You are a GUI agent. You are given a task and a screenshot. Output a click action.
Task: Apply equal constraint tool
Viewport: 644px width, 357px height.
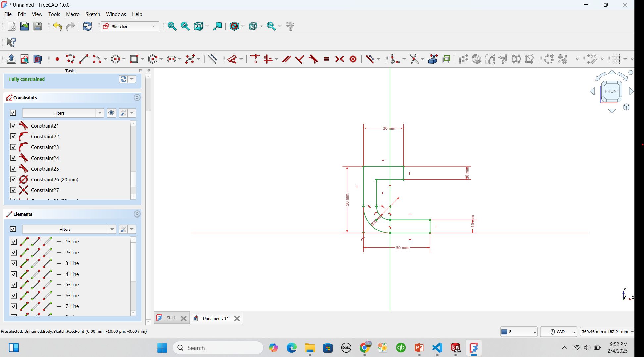click(326, 59)
